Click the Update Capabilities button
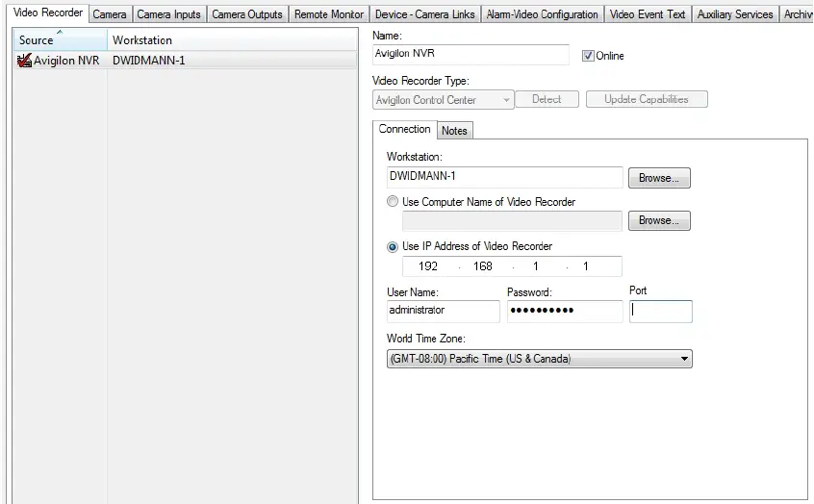Image resolution: width=814 pixels, height=504 pixels. [647, 99]
